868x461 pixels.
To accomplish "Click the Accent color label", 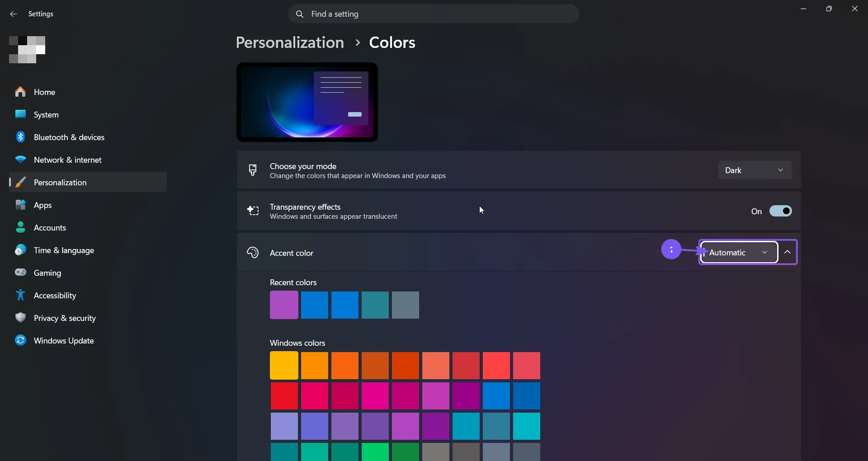I will 292,253.
